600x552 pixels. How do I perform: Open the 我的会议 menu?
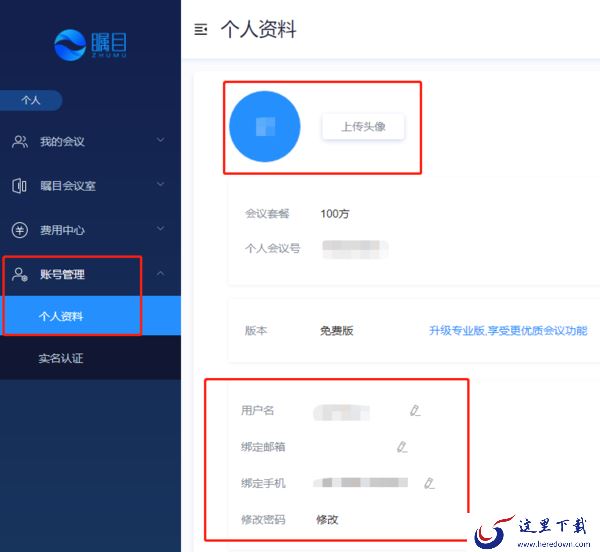[90, 142]
